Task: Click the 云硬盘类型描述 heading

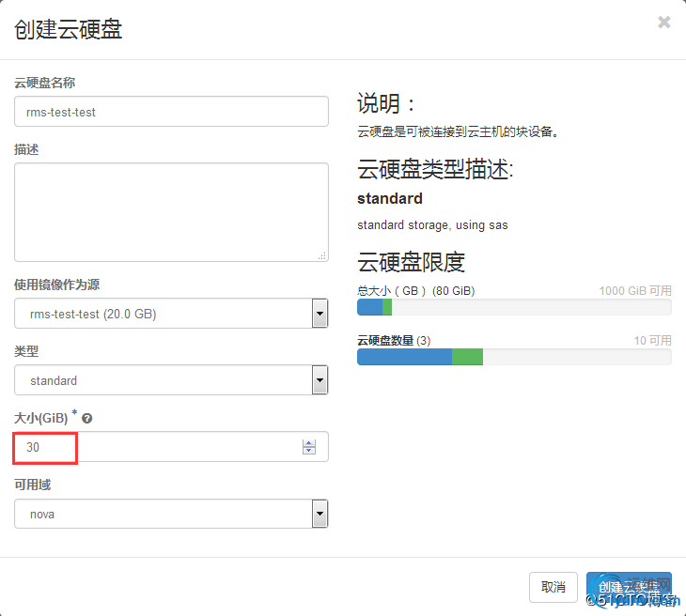Action: 435,169
